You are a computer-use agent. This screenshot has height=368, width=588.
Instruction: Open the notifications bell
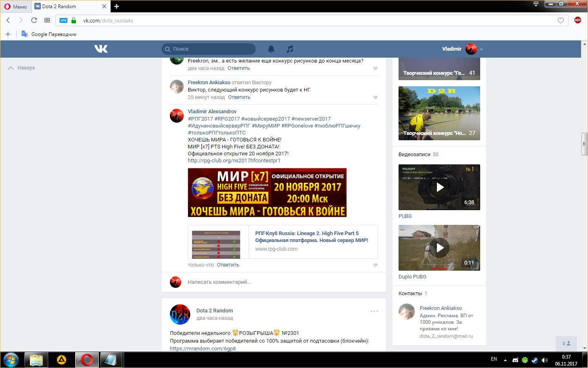[x=271, y=49]
